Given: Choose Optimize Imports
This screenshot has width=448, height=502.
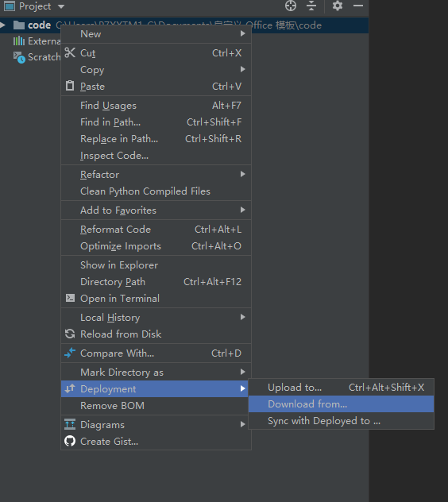Looking at the screenshot, I should point(156,246).
